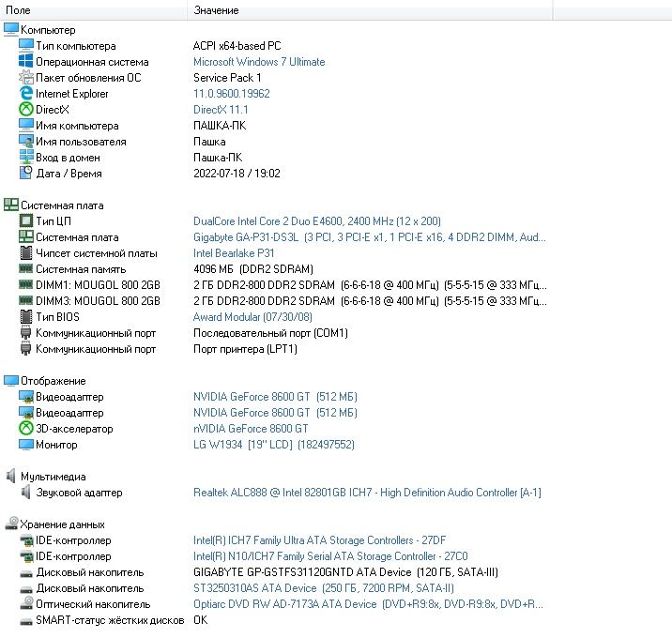This screenshot has height=638, width=672.
Task: Click the Тип компьютера row icon
Action: pos(26,45)
